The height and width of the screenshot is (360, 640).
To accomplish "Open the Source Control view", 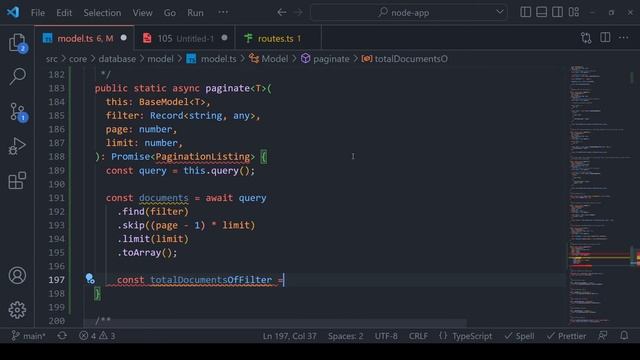I will [x=17, y=111].
